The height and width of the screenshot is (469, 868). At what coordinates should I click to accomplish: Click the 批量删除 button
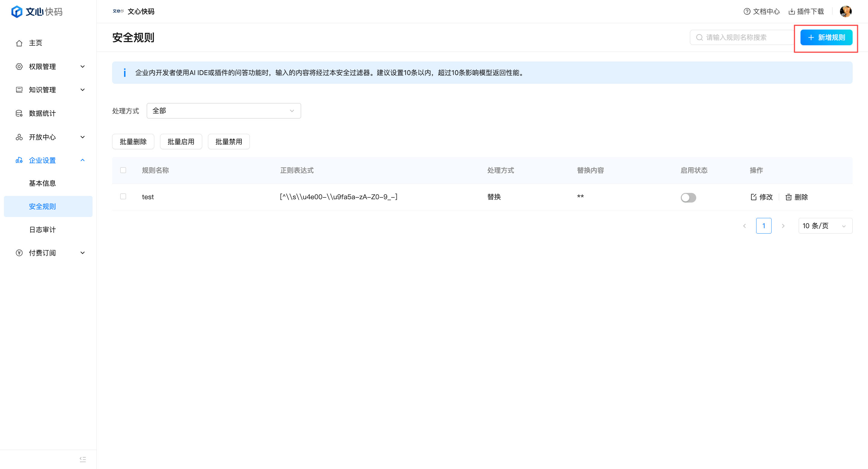pyautogui.click(x=133, y=142)
